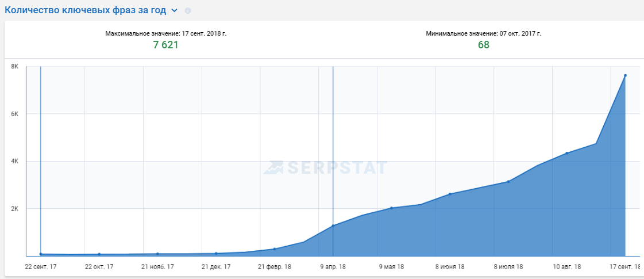Screen dimensions: 644x279
Task: Click the "Максимальное значение" date label
Action: 166,33
